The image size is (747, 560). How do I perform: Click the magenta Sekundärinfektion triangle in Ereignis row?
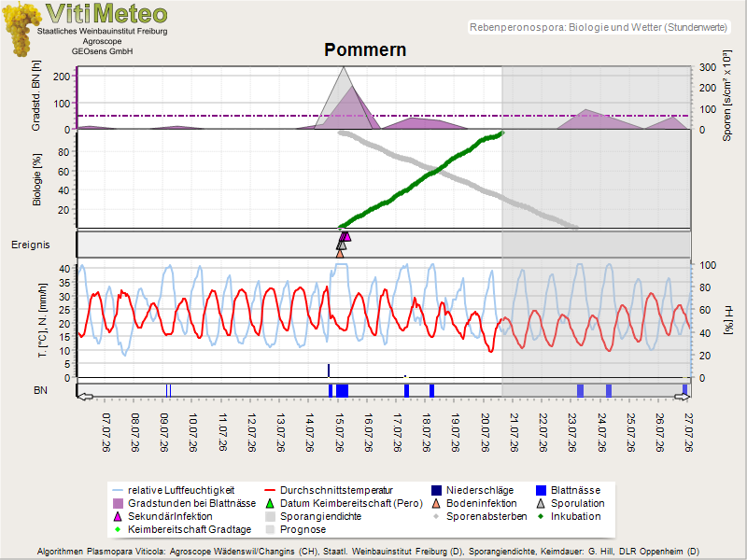point(346,237)
